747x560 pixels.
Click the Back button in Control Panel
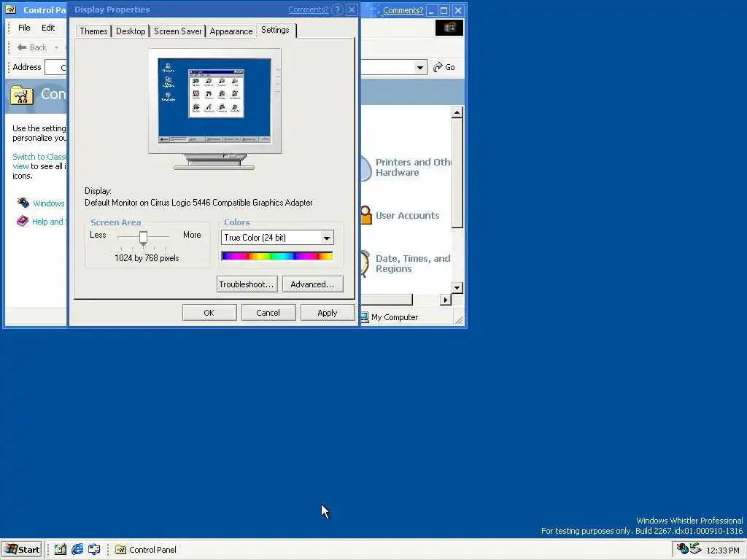pyautogui.click(x=32, y=47)
